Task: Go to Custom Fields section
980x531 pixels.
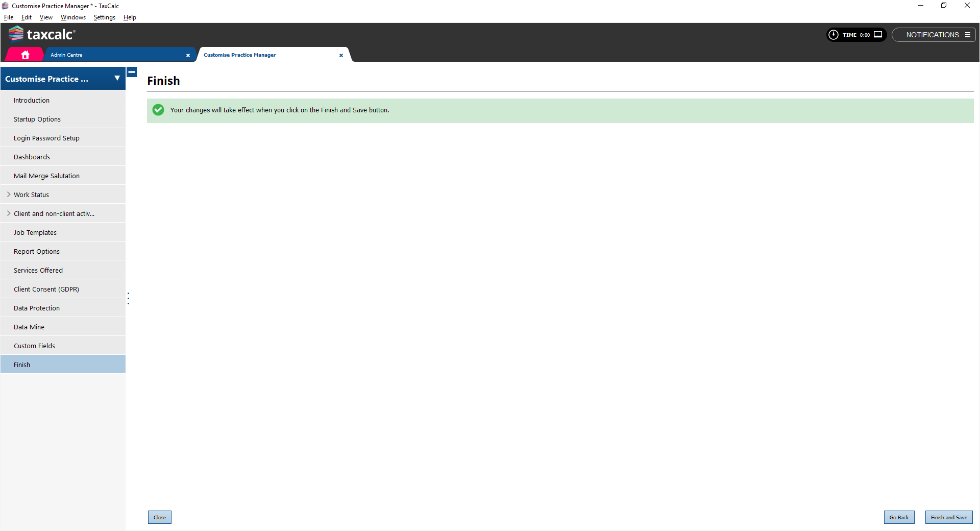Action: 34,346
